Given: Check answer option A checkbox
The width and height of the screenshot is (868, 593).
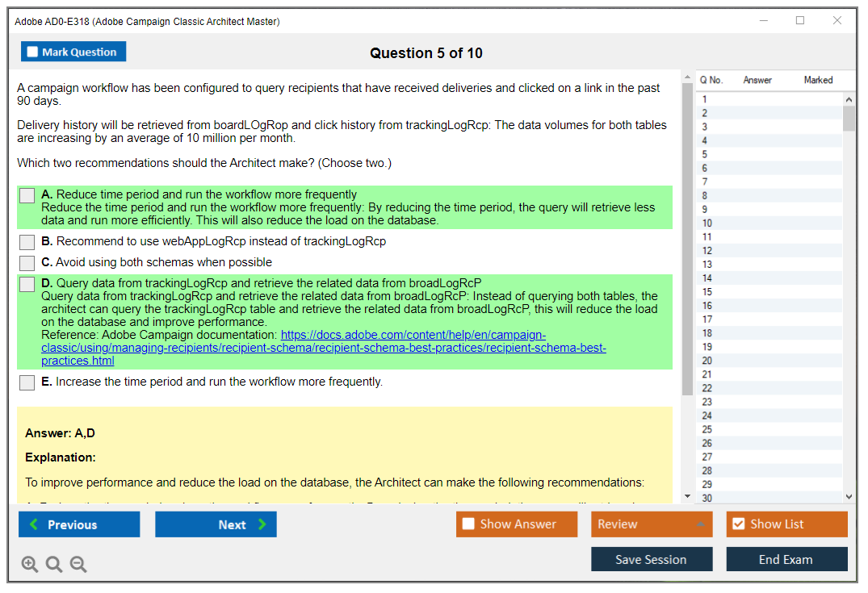Looking at the screenshot, I should [27, 195].
